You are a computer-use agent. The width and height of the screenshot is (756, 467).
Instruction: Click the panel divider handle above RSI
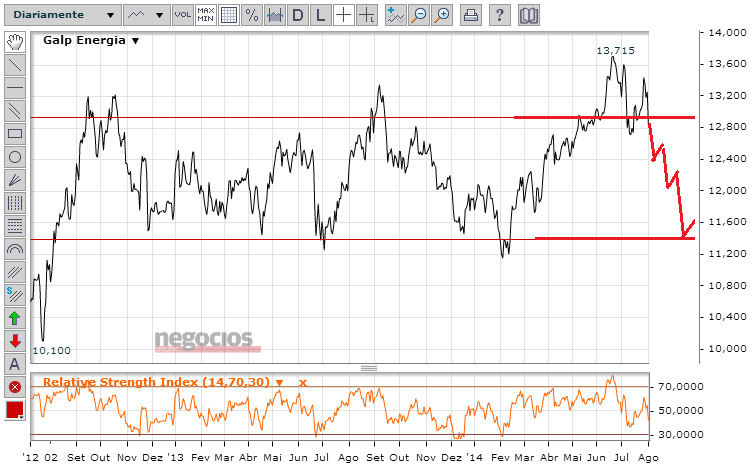369,369
